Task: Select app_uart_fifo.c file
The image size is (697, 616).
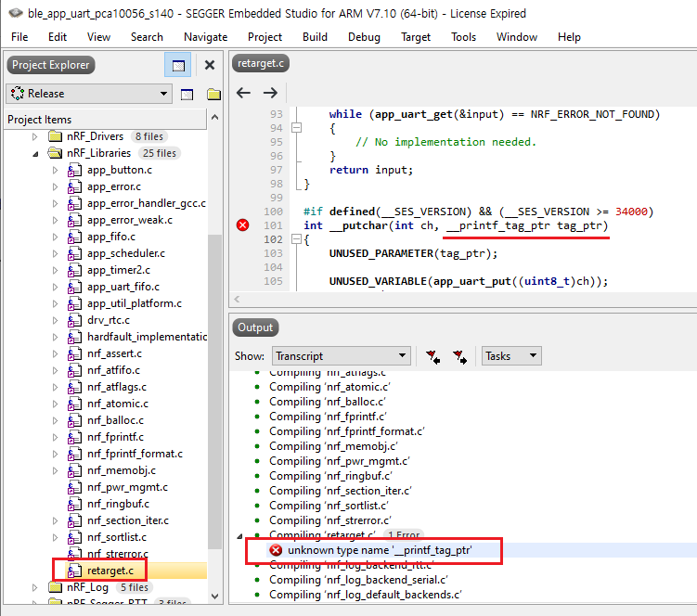Action: [123, 287]
